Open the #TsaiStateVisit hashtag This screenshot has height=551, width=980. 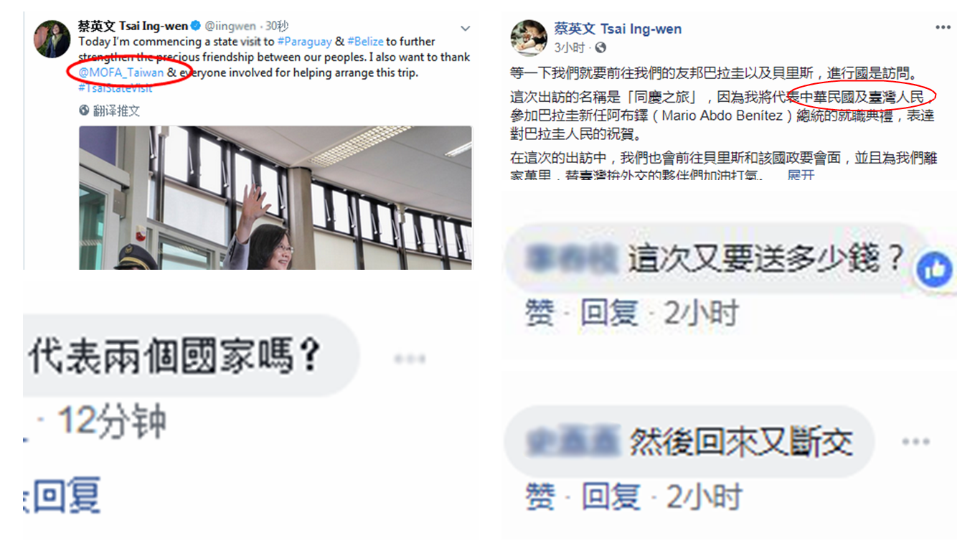coord(116,88)
